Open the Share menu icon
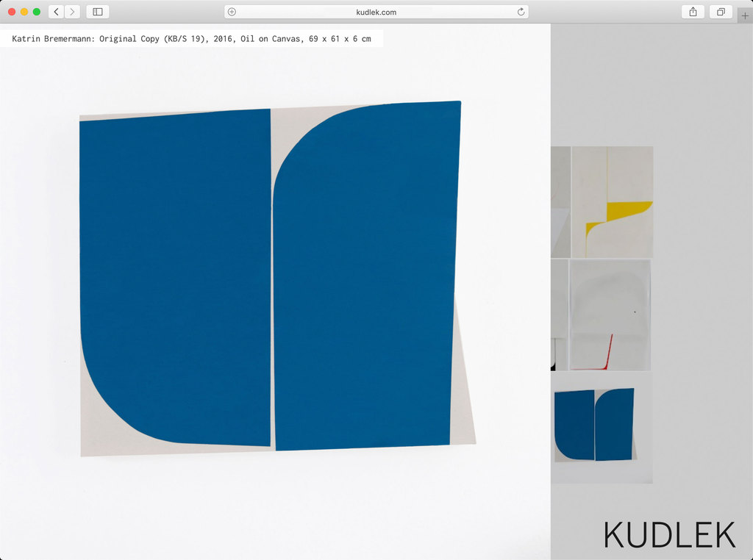Viewport: 753px width, 560px height. pos(693,12)
